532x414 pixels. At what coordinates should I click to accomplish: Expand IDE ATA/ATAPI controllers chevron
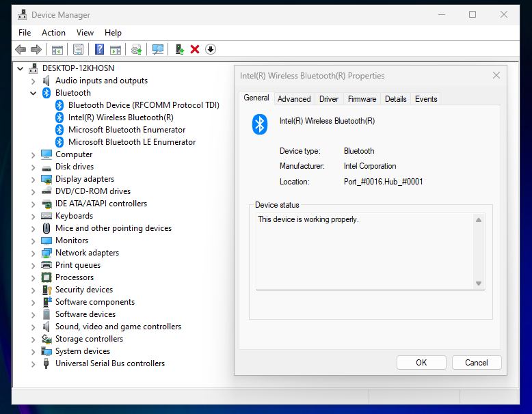[34, 204]
